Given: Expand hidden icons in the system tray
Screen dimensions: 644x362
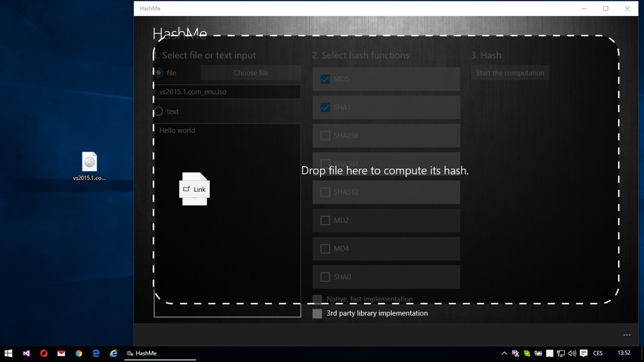Looking at the screenshot, I should coord(505,353).
